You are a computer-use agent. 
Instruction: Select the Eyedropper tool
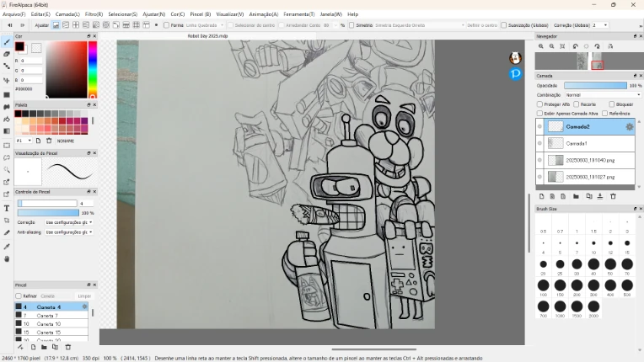[7, 247]
